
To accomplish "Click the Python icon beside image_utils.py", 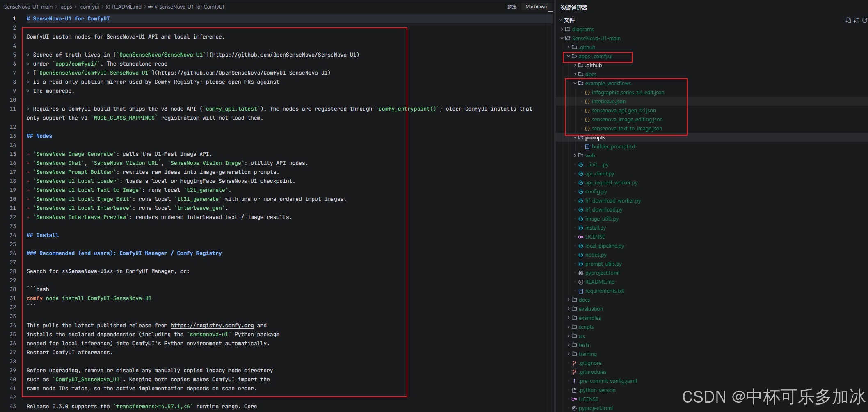I will [x=581, y=219].
